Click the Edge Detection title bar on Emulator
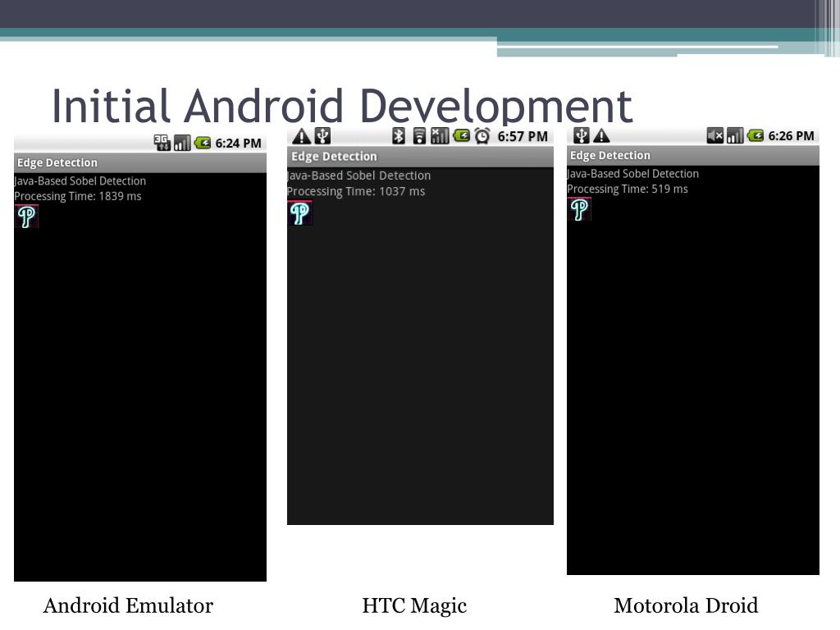The image size is (840, 630). point(139,162)
